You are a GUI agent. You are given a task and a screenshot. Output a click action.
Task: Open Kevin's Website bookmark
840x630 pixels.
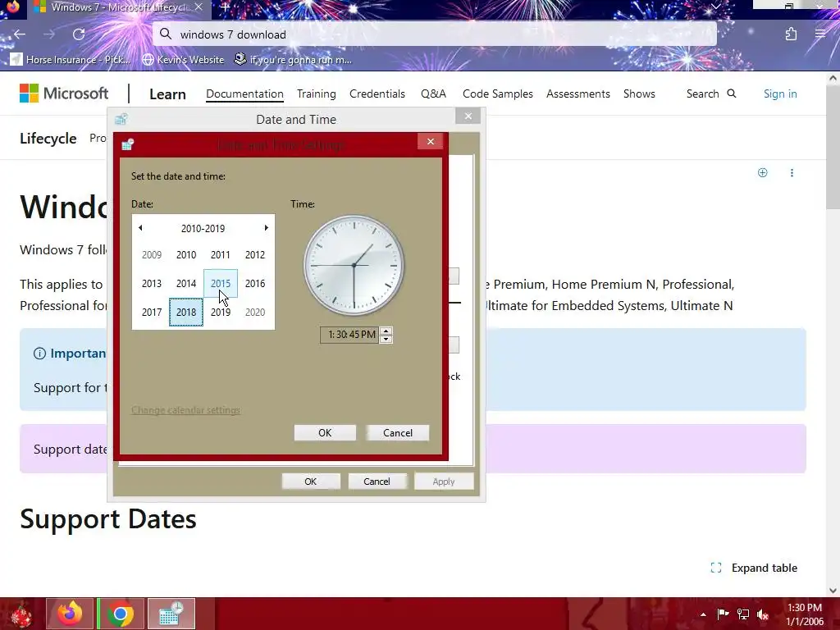coord(183,59)
